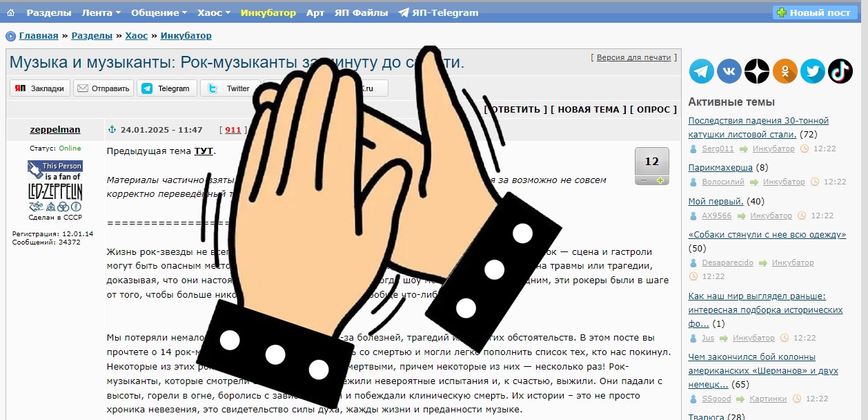Screen dimensions: 868x420
Task: Expand the Общение menu dropdown
Action: pos(159,12)
